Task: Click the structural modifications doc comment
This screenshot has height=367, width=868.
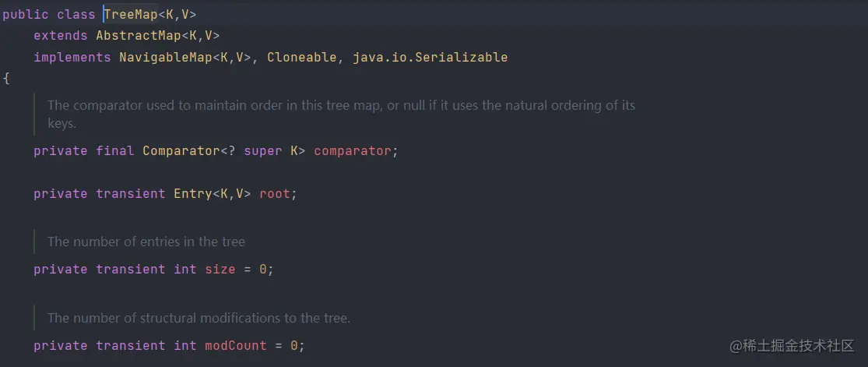Action: click(x=199, y=318)
